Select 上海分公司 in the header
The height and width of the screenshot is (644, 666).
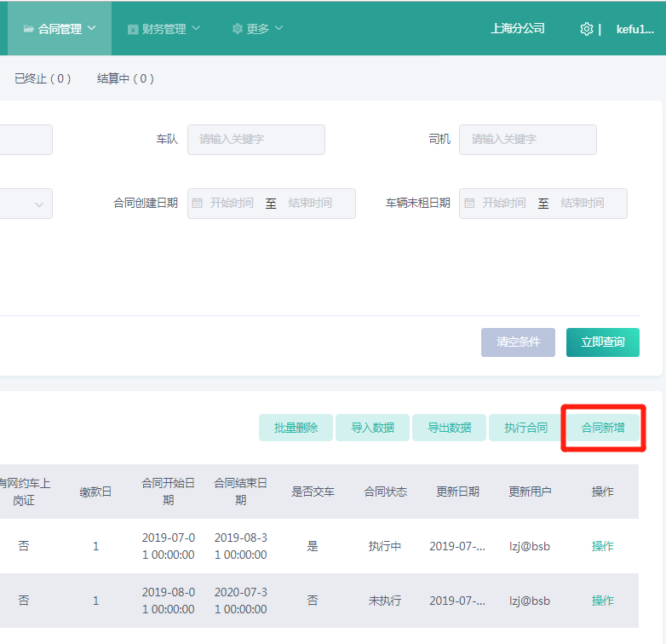(517, 29)
